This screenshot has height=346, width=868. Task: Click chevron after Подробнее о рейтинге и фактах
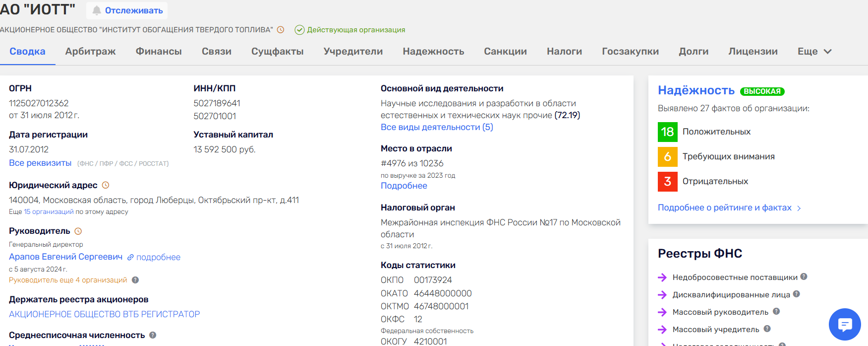coord(799,208)
